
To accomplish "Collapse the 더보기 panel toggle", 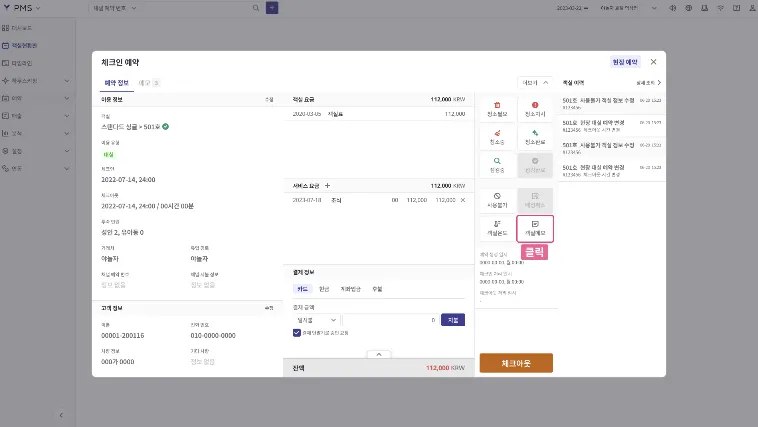I will 535,83.
